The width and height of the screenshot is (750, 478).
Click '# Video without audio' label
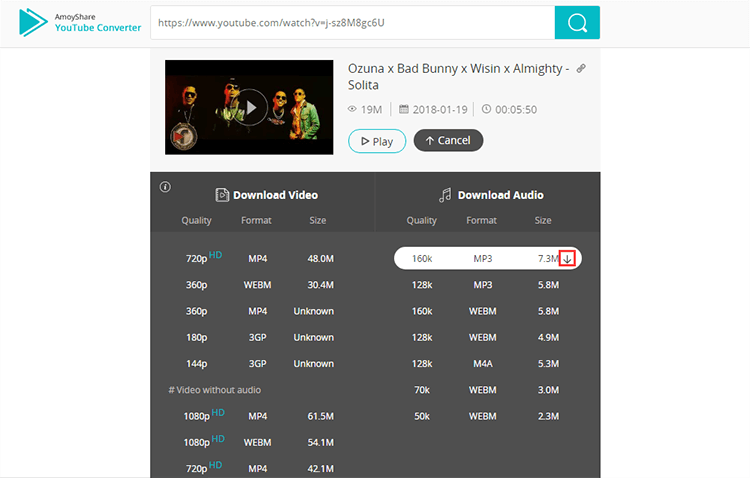pos(215,390)
